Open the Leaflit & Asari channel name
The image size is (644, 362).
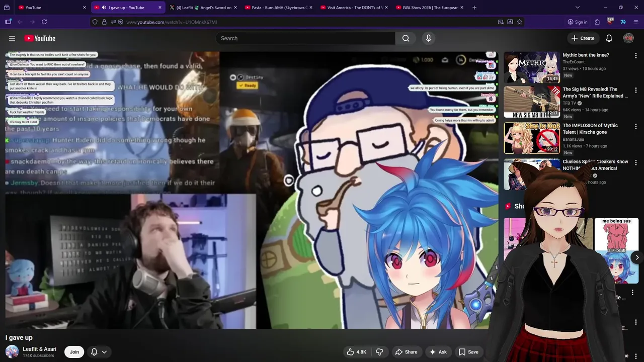pos(39,349)
